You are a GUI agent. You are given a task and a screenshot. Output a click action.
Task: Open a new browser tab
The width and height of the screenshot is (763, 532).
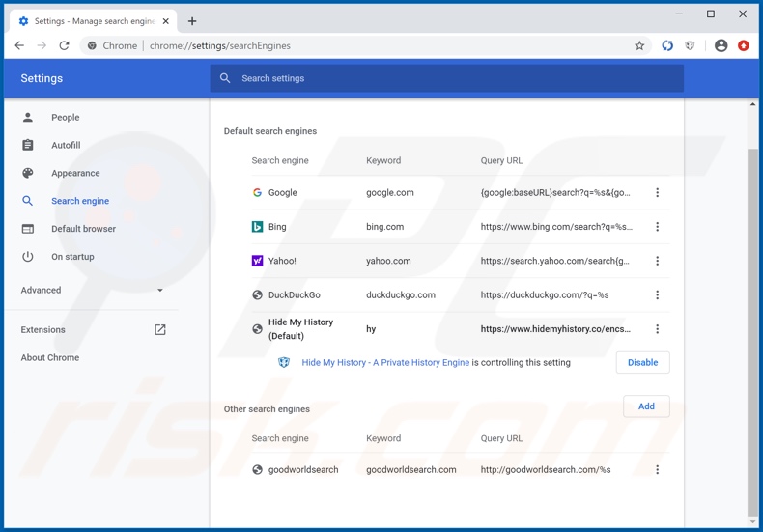192,21
